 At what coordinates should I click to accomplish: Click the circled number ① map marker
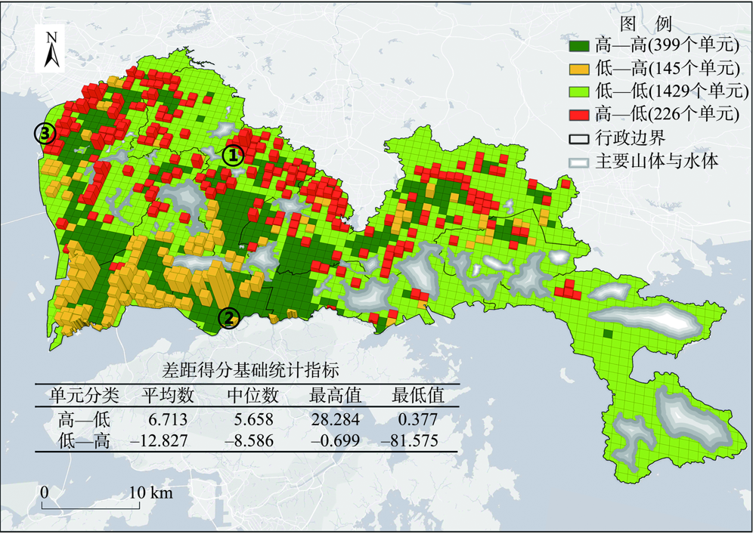click(234, 155)
